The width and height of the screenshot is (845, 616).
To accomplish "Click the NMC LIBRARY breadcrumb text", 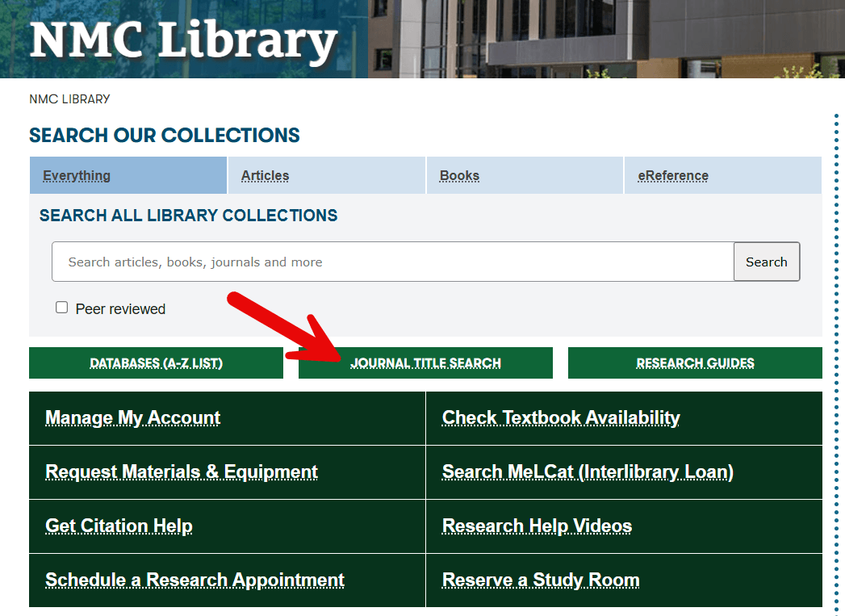I will (69, 99).
